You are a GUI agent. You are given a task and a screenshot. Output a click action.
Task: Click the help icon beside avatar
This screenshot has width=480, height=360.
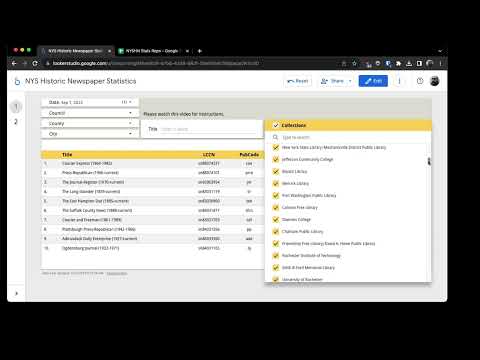pos(420,81)
